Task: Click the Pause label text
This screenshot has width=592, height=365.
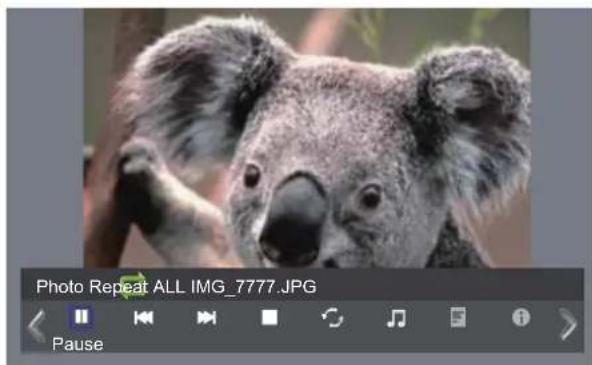Action: click(77, 344)
